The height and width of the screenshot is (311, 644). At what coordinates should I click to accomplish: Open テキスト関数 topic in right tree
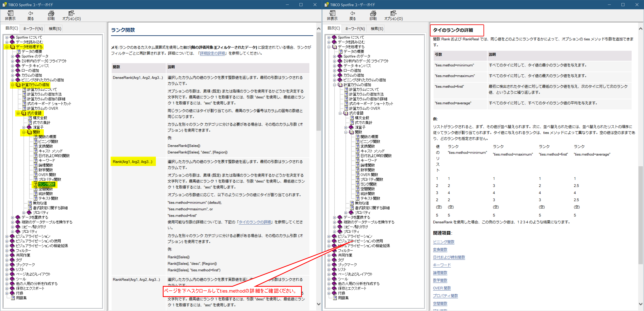370,198
